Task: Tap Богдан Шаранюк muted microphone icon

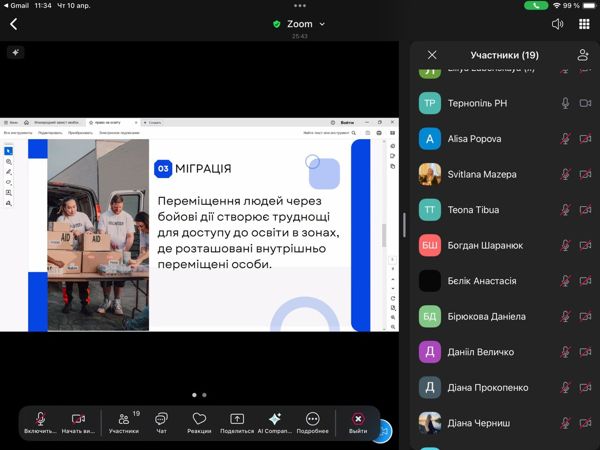Action: [565, 245]
